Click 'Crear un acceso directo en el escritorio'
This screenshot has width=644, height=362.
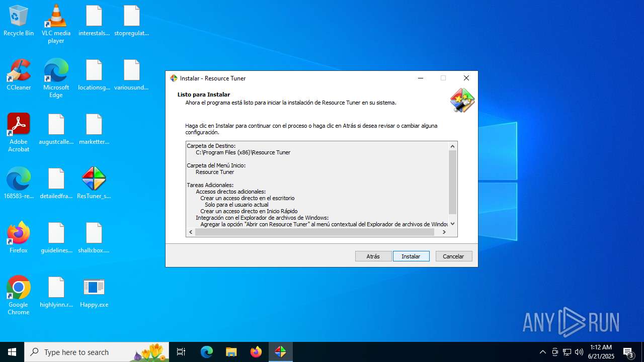248,198
